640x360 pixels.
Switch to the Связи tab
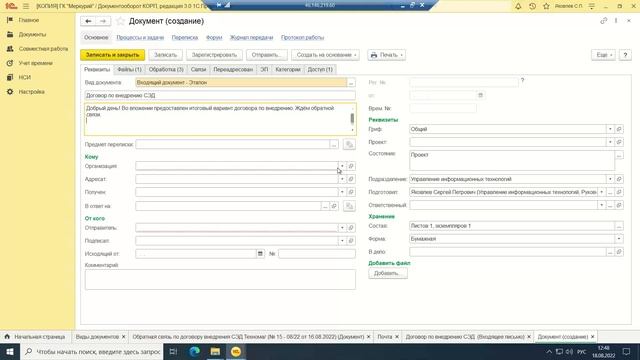[x=198, y=70]
